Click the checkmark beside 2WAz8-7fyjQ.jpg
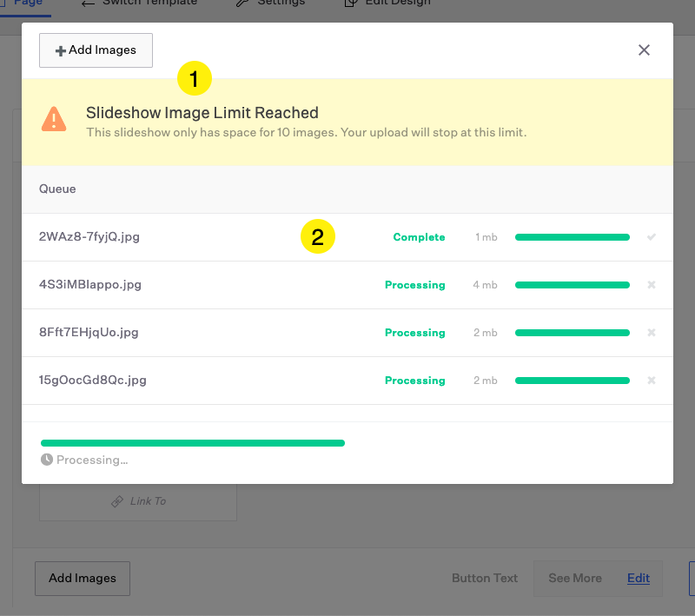695x616 pixels. pyautogui.click(x=652, y=237)
